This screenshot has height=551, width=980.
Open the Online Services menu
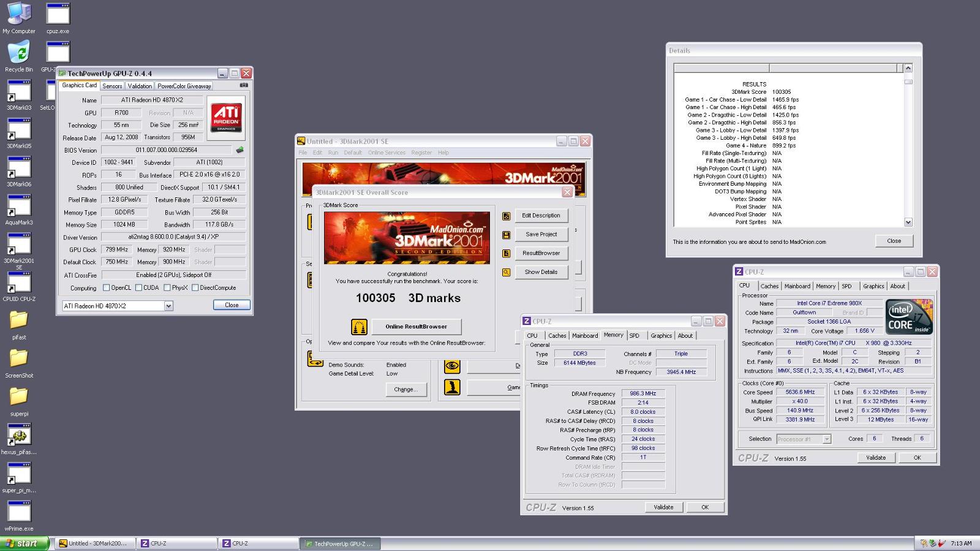[386, 153]
